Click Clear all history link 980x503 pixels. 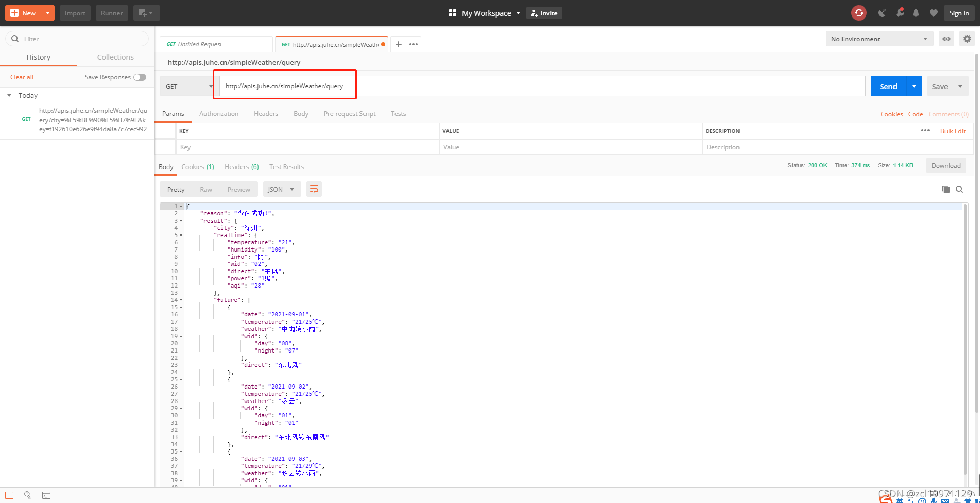tap(22, 77)
